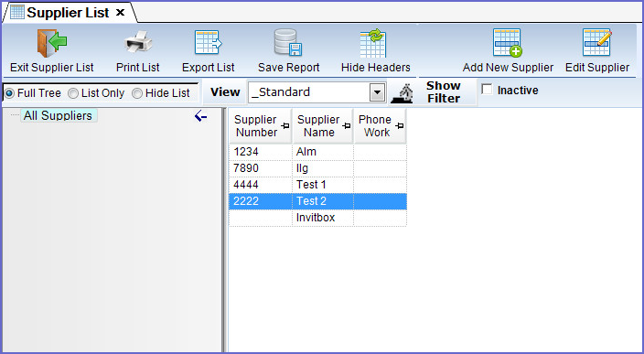Pin the Phone Work column
The width and height of the screenshot is (644, 354).
(400, 125)
